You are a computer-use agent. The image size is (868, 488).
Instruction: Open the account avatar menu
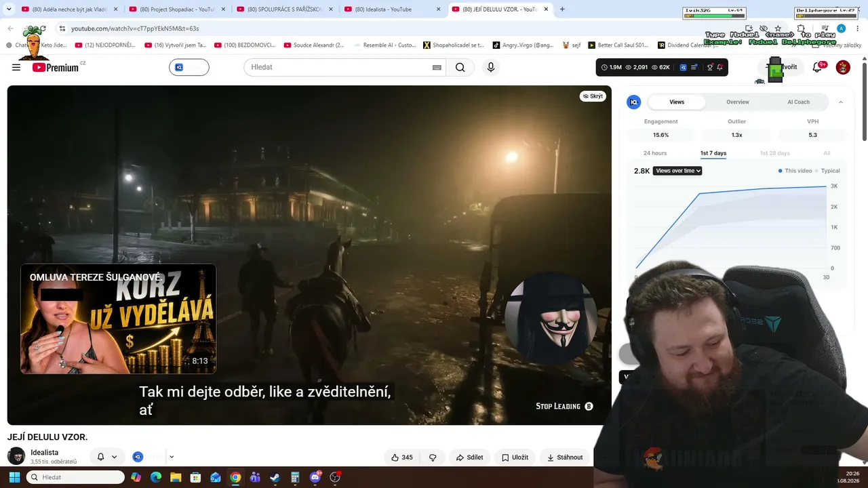(843, 67)
